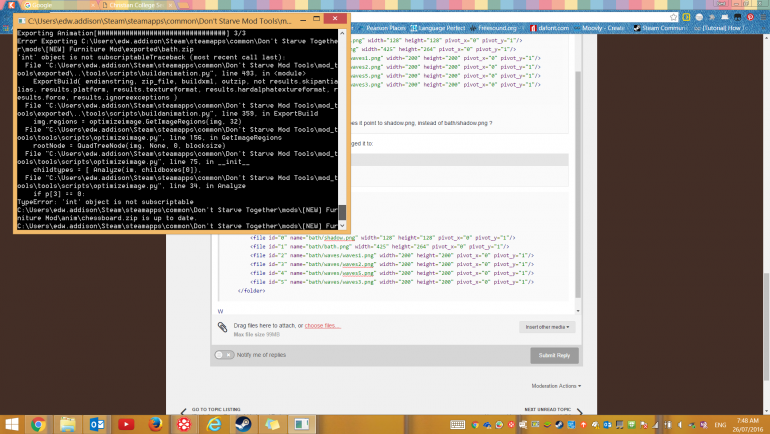The height and width of the screenshot is (434, 770).
Task: Open the Freesound.org bookmark
Action: (x=494, y=28)
